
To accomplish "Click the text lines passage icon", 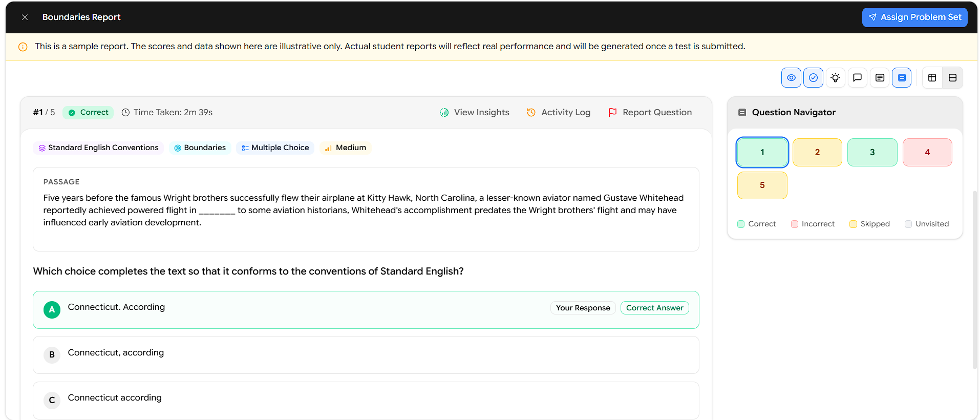I will pyautogui.click(x=880, y=78).
